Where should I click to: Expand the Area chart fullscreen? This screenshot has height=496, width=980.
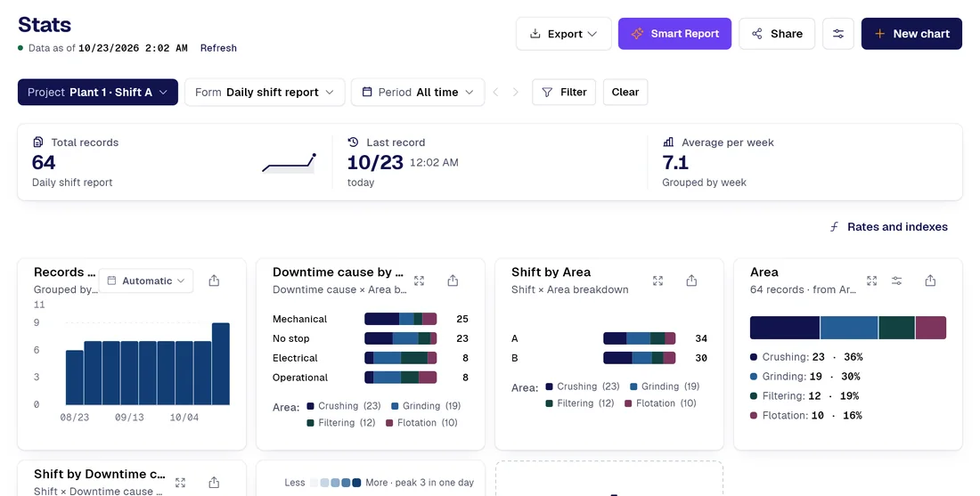point(872,281)
